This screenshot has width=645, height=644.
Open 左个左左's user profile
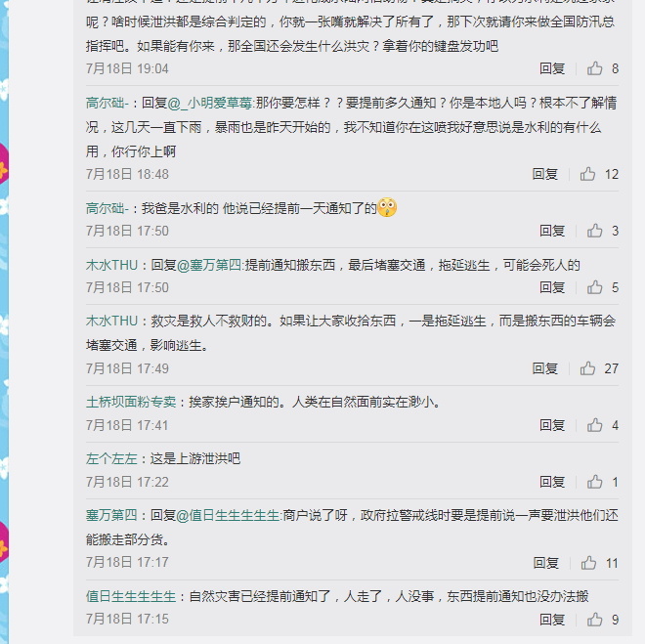[x=111, y=458]
